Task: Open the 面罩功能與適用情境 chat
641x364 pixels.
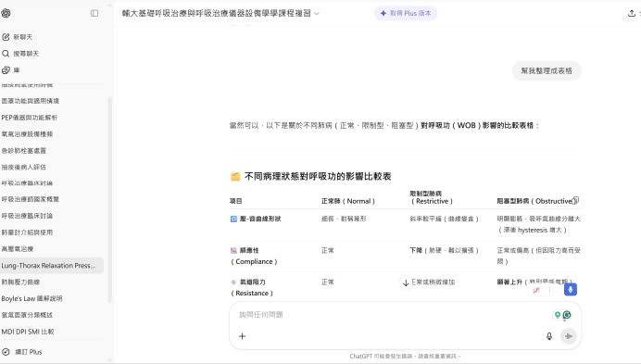Action: tap(31, 101)
